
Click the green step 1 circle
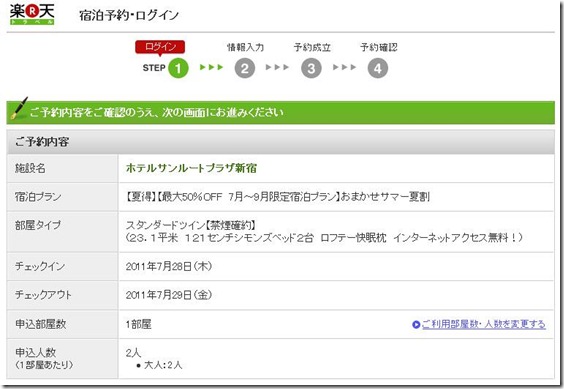pos(178,68)
